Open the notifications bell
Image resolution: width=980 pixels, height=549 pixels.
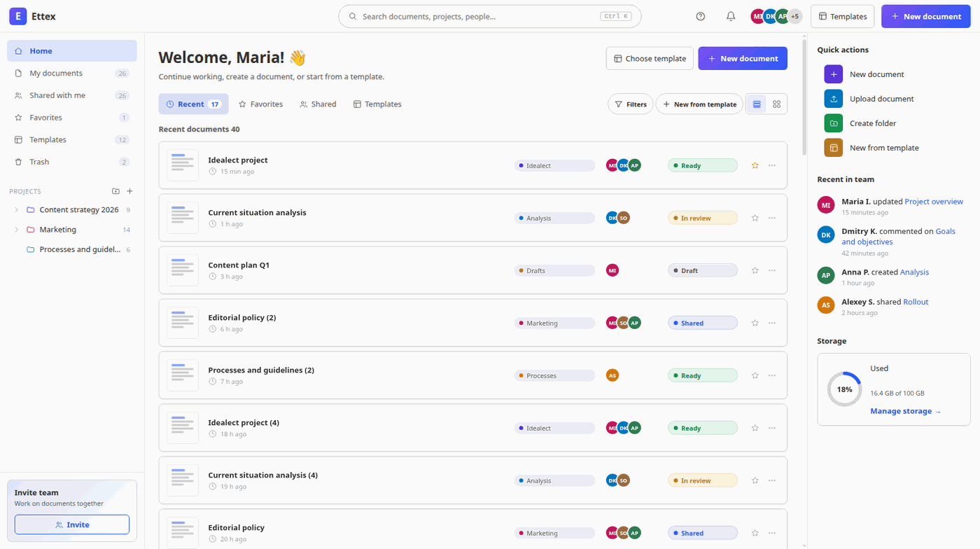[731, 16]
